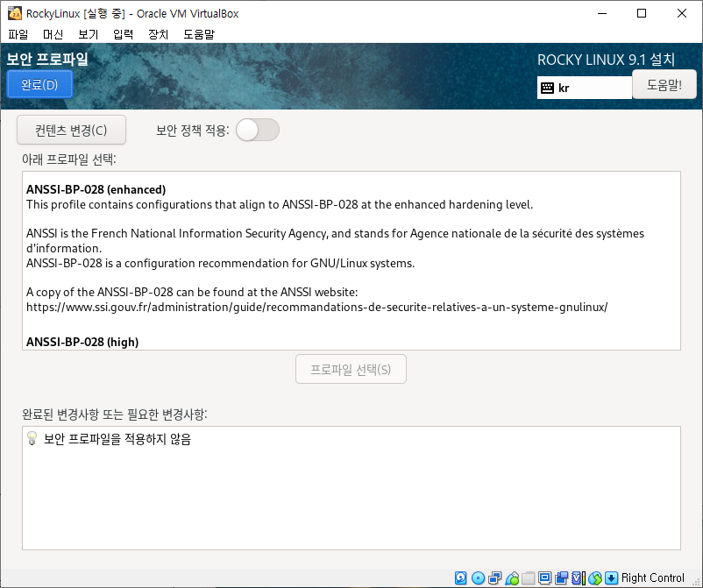Click the VirtualBox window title icon
Screen dimensions: 703x588
click(x=15, y=13)
